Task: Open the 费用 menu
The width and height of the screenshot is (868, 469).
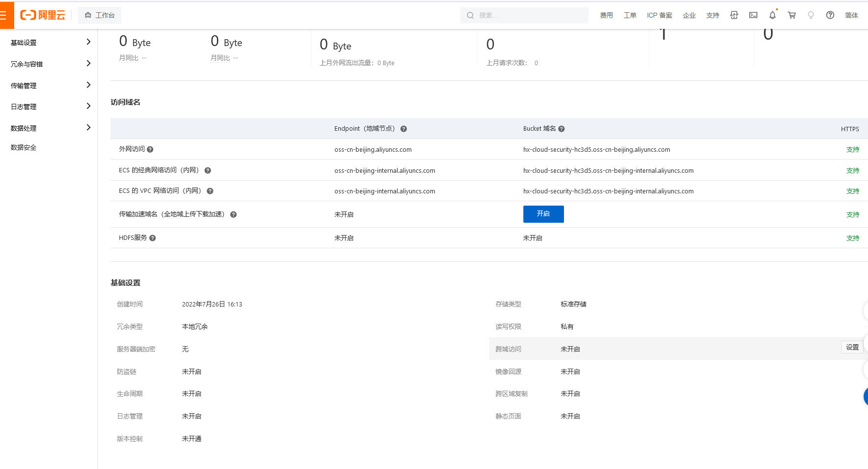Action: pos(607,15)
